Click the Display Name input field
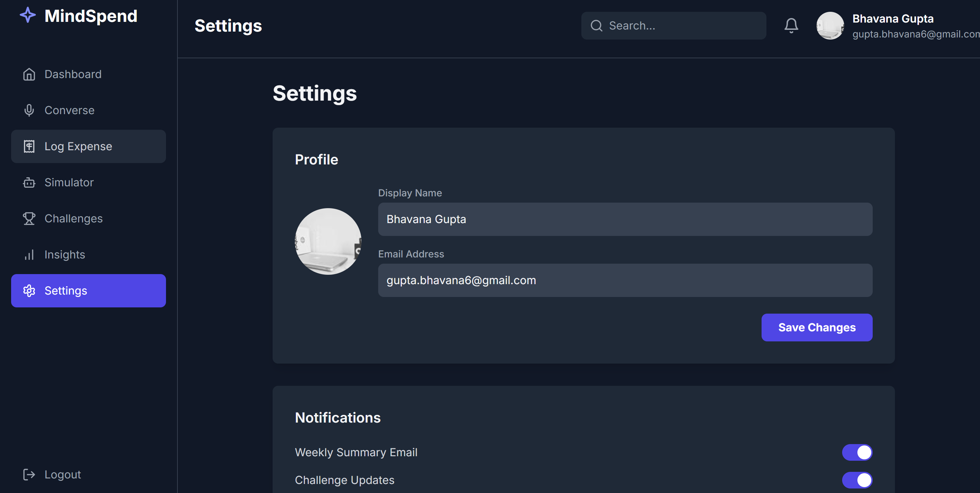 [x=625, y=219]
